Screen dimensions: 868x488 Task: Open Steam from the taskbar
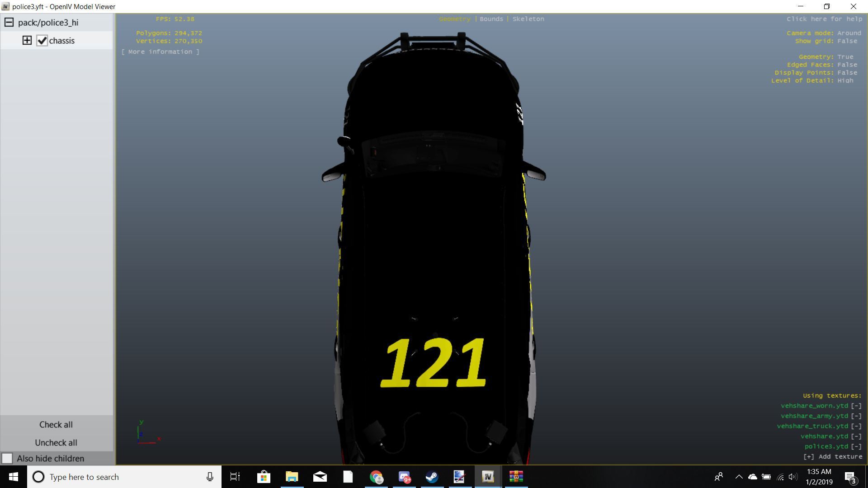pyautogui.click(x=432, y=477)
